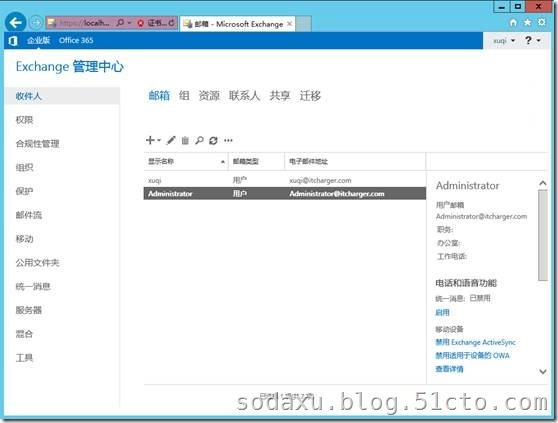
Task: Select 合规性管理 in left navigation
Action: pos(37,144)
